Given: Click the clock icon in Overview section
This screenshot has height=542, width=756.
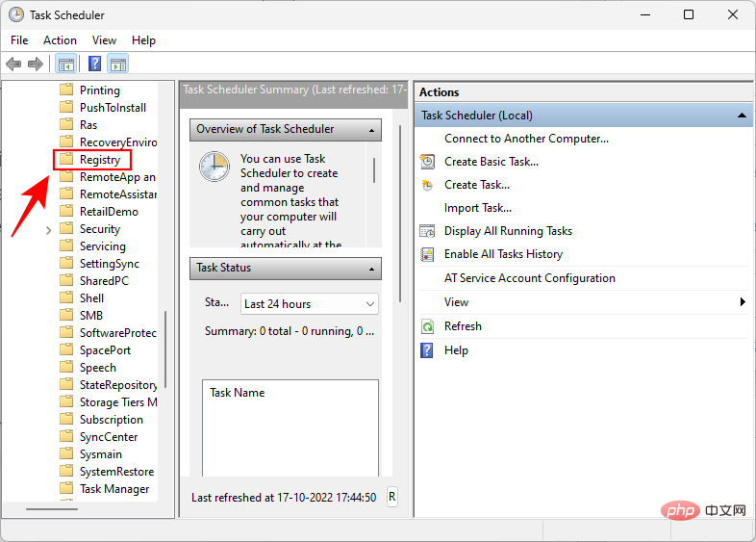Looking at the screenshot, I should coord(214,167).
